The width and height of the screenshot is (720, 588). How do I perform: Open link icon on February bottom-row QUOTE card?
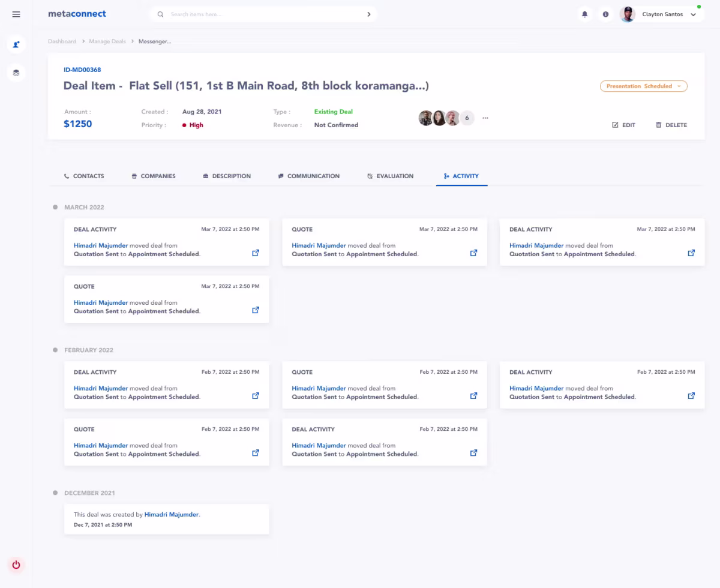pyautogui.click(x=256, y=453)
